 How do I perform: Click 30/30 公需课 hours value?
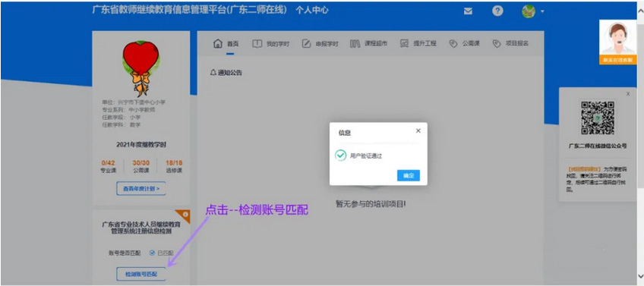[x=141, y=163]
